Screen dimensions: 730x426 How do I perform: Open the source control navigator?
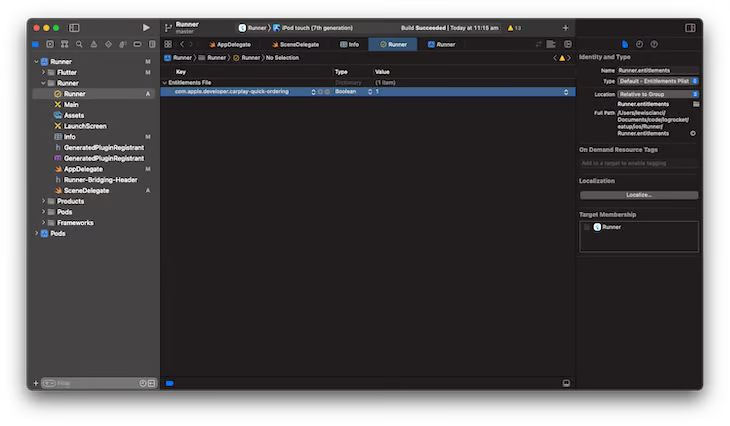tap(50, 44)
